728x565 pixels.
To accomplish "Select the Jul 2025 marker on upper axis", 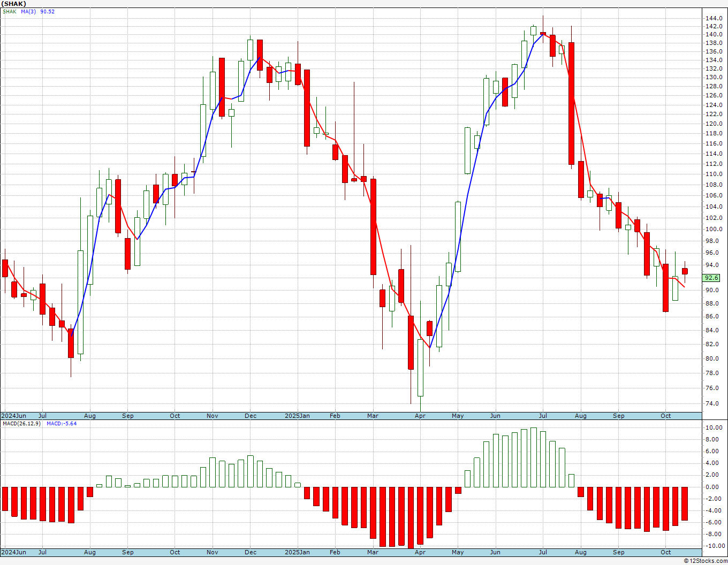I will pyautogui.click(x=543, y=416).
